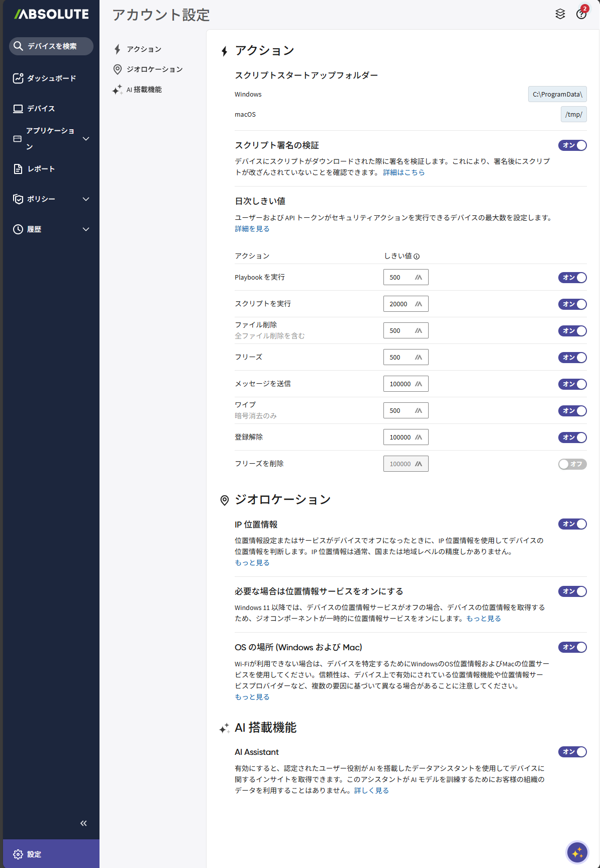
Task: Open the help icon with notification badge
Action: pyautogui.click(x=581, y=14)
